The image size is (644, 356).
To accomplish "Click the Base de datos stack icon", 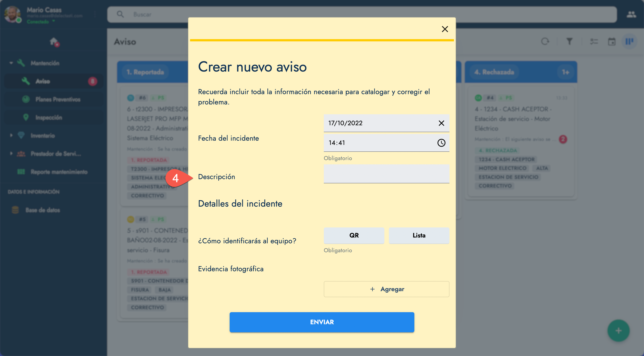I will click(x=15, y=210).
